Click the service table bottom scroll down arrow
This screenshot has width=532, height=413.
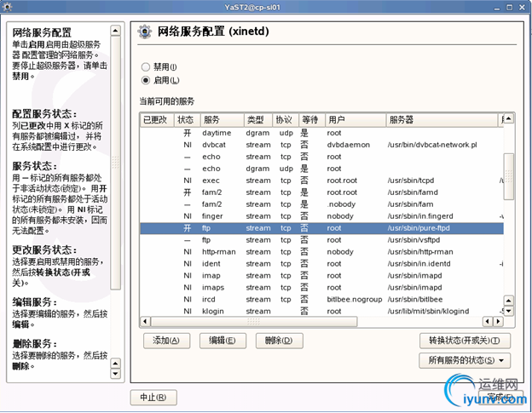pos(509,311)
